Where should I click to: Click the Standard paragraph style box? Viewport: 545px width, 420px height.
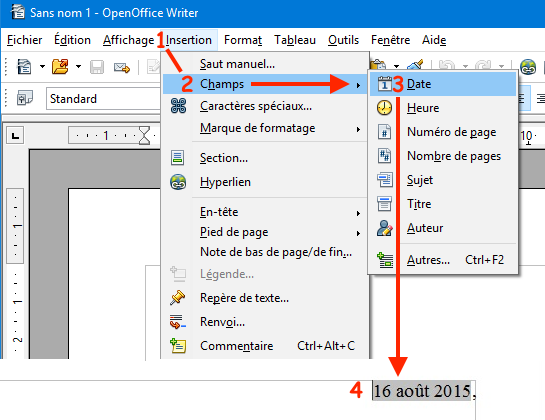[x=104, y=99]
